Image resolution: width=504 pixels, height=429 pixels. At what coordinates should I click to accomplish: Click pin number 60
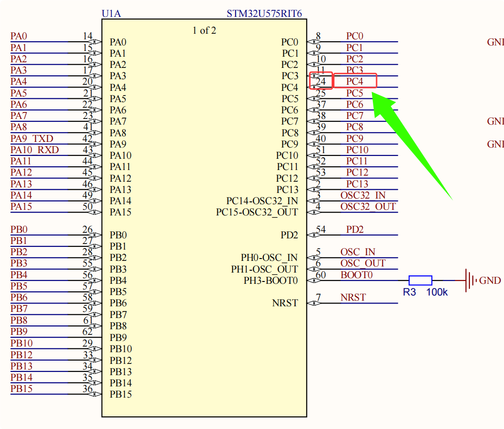click(x=320, y=275)
